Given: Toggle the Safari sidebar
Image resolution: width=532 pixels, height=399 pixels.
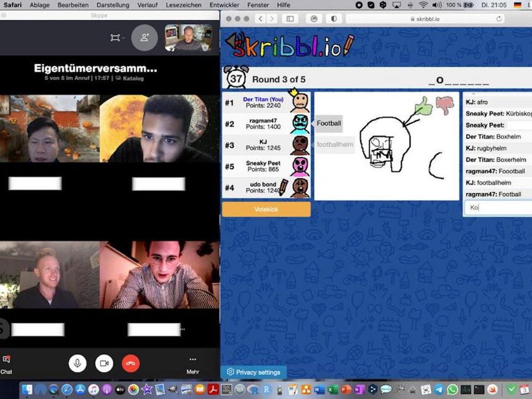Looking at the screenshot, I should click(290, 19).
